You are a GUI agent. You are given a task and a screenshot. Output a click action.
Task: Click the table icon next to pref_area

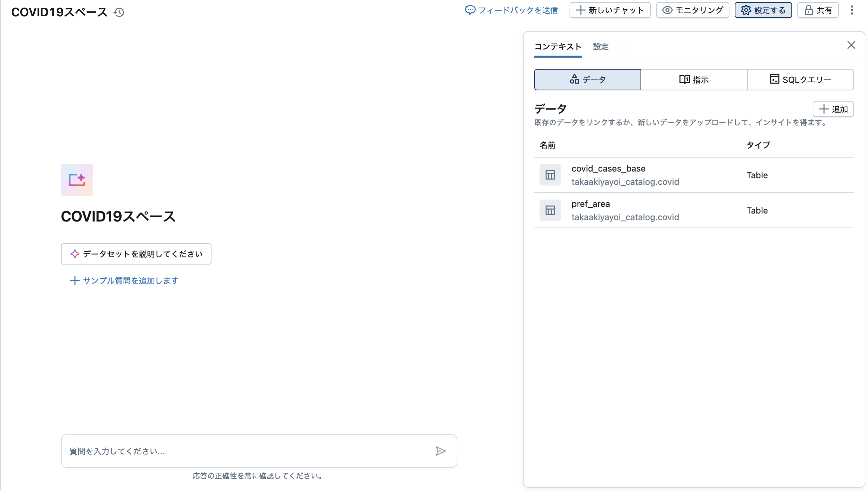coord(550,210)
